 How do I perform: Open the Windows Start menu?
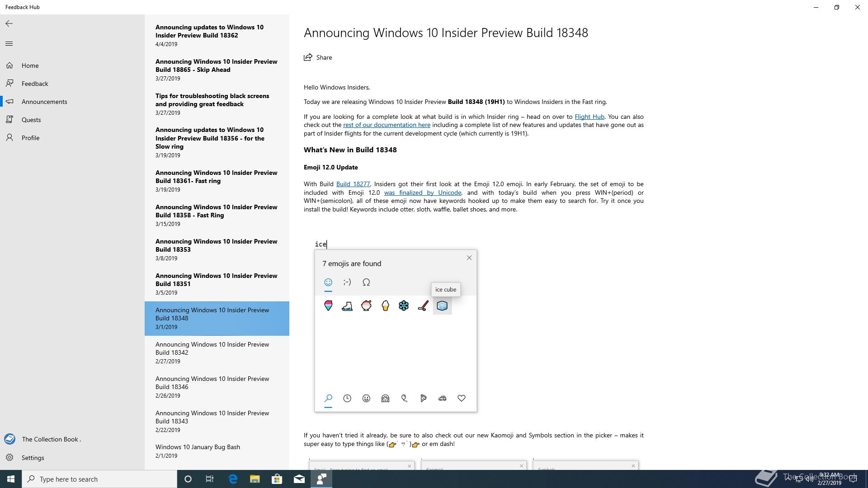pyautogui.click(x=11, y=479)
